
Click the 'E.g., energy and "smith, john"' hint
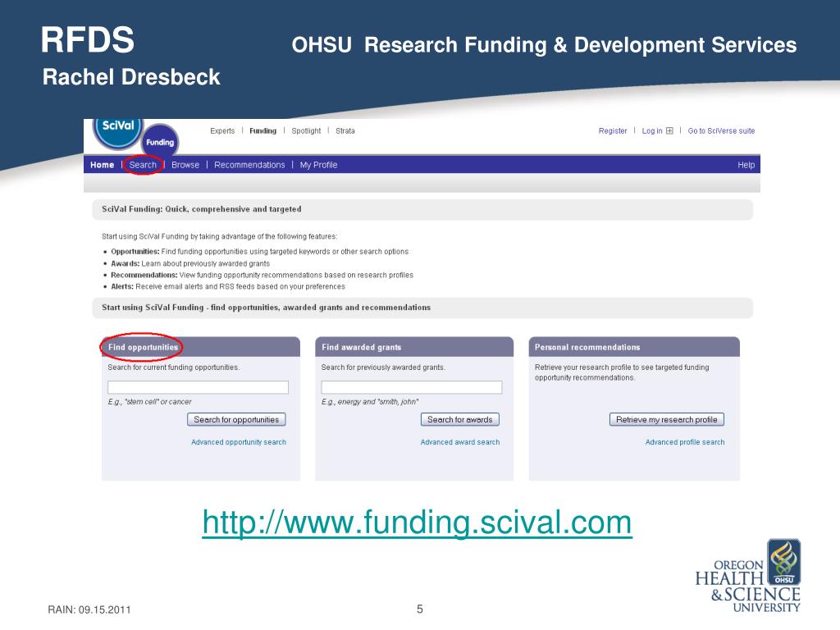coord(370,402)
